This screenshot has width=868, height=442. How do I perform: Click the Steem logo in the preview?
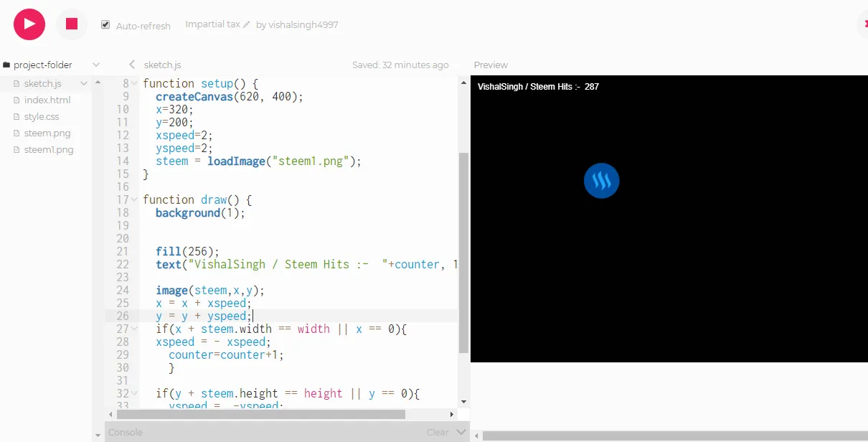601,180
